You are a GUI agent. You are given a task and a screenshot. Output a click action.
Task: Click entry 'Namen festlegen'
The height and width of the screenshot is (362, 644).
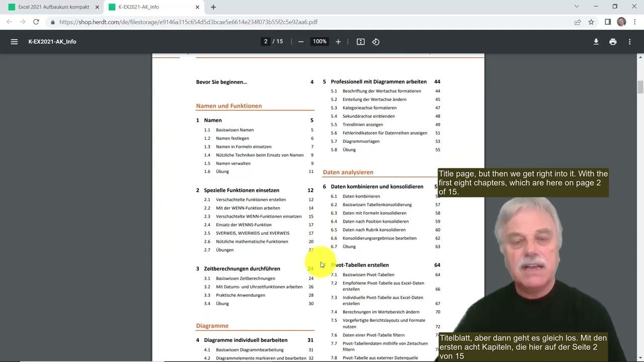pyautogui.click(x=232, y=138)
